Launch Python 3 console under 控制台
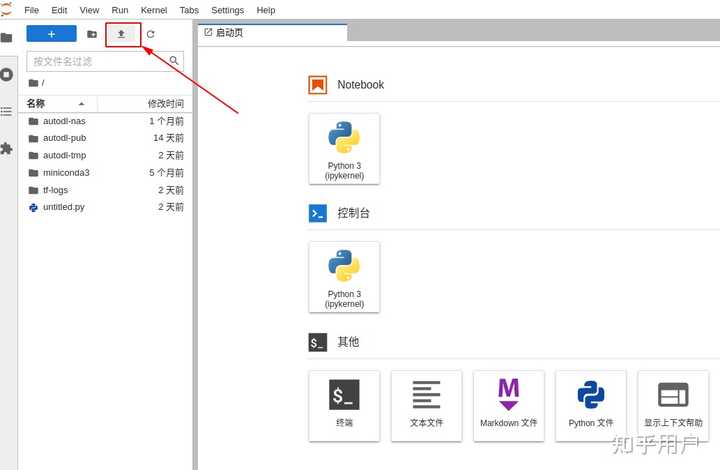Screen dimensions: 720x470 click(x=344, y=277)
